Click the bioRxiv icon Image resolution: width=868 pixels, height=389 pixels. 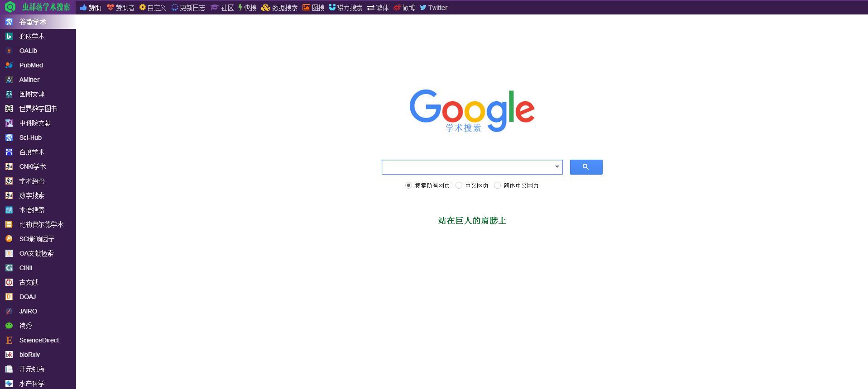tap(9, 355)
